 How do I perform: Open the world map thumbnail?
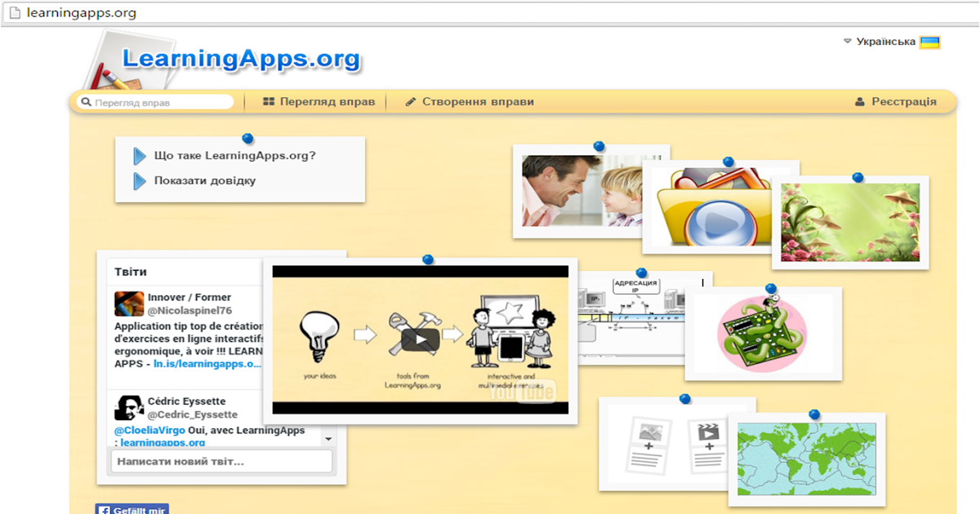[x=806, y=459]
